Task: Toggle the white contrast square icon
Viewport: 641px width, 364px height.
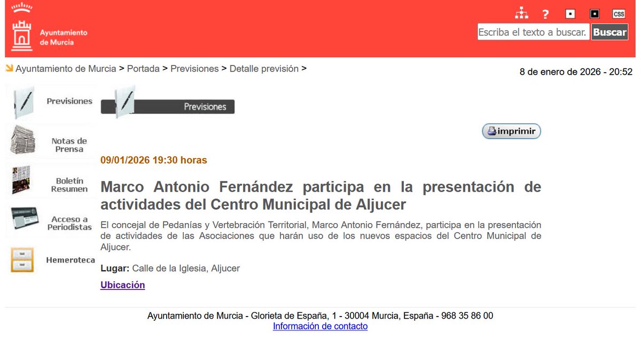Action: point(569,13)
